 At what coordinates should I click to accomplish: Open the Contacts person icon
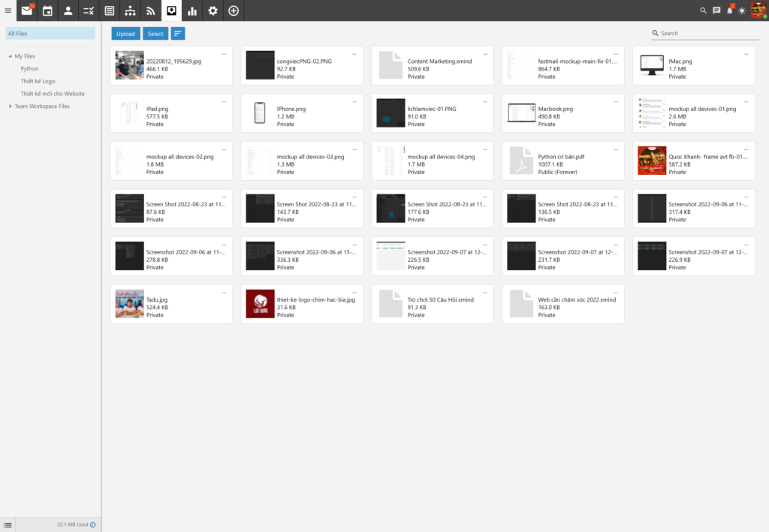68,11
